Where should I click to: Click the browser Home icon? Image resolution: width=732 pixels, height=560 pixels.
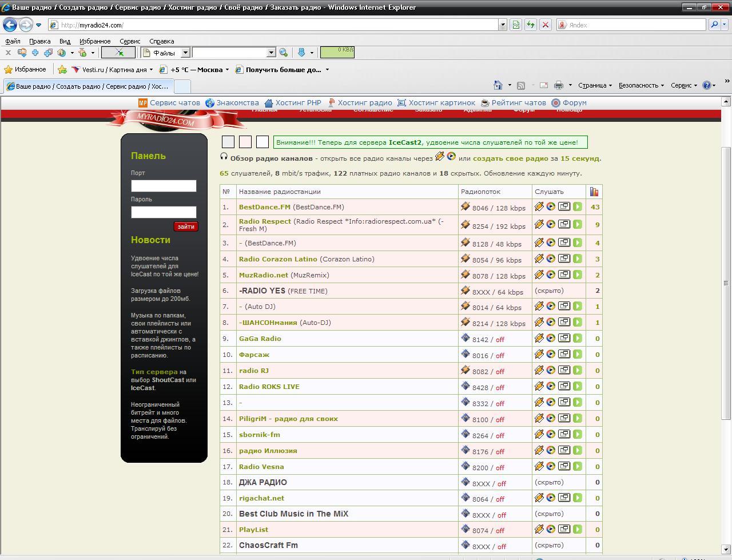498,85
